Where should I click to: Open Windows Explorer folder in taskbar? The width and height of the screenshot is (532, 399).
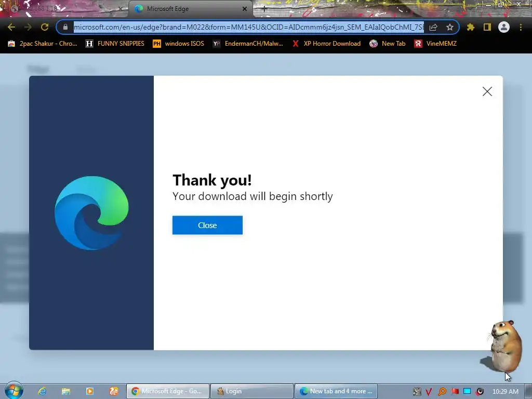point(66,391)
